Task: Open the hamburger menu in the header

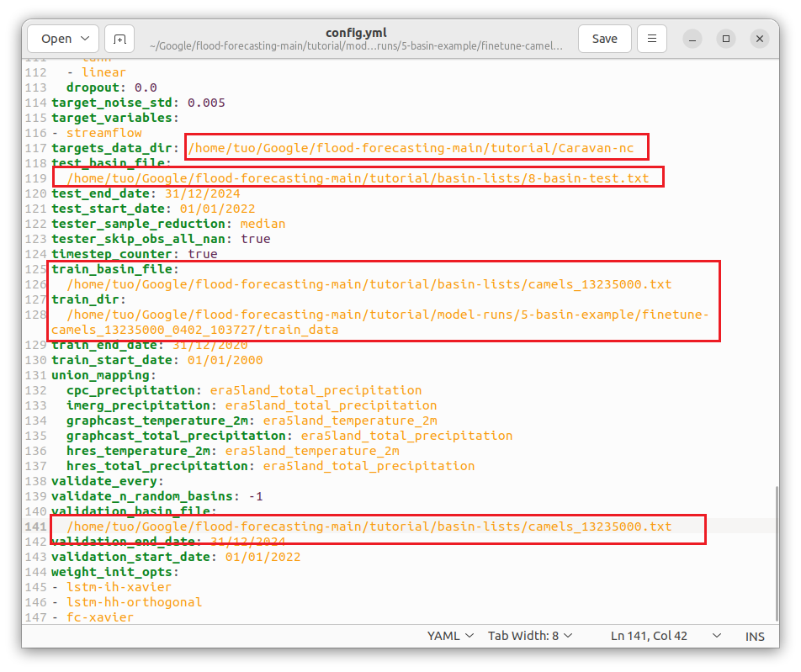Action: pos(652,39)
